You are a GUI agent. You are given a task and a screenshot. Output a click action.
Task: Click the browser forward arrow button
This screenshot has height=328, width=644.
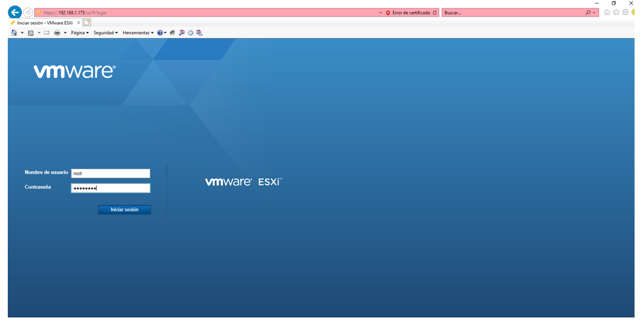point(28,12)
